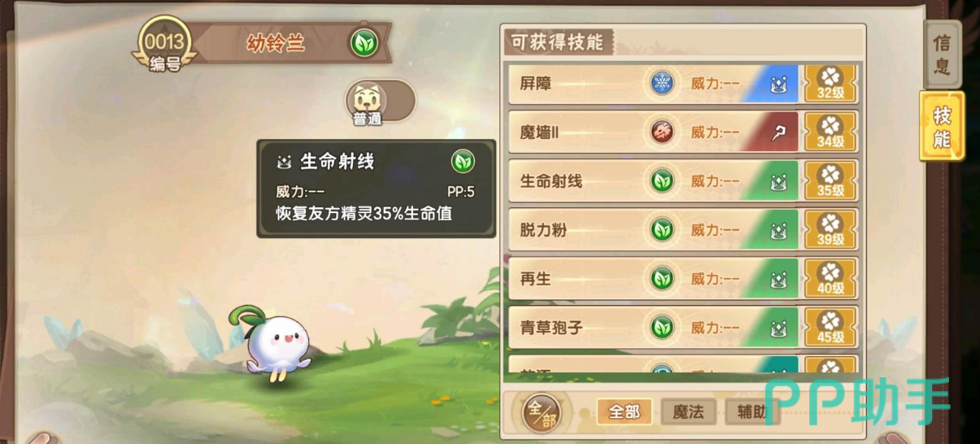Tap the ice-type snowflake icon on 屏障
Viewport: 980px width, 444px height.
click(663, 84)
